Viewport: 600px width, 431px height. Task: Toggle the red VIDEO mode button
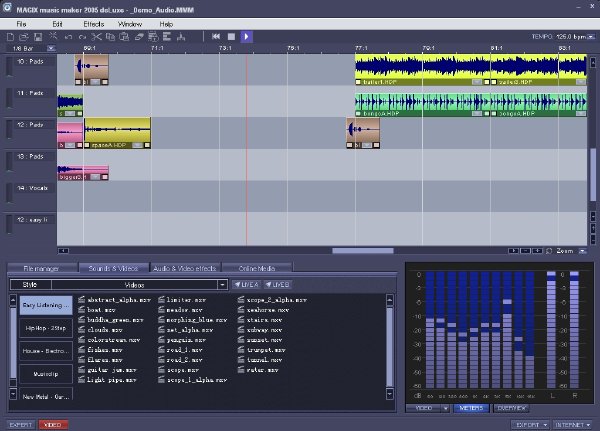[53, 425]
